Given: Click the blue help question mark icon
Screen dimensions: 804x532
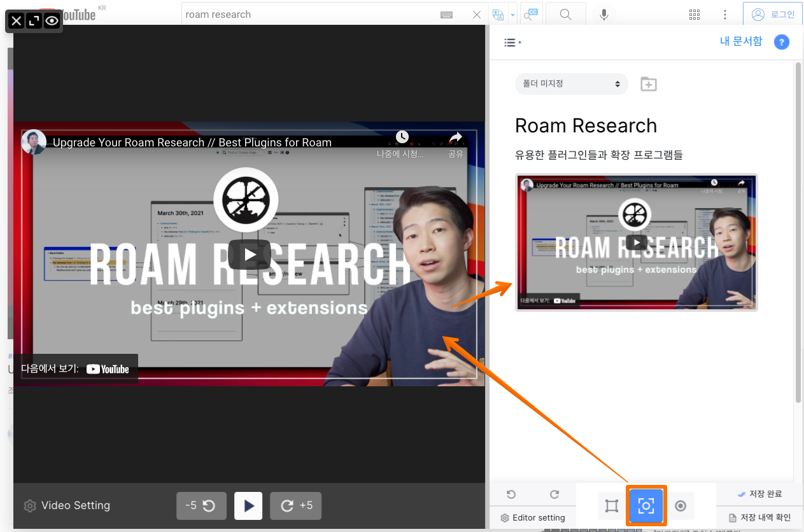Looking at the screenshot, I should point(782,42).
